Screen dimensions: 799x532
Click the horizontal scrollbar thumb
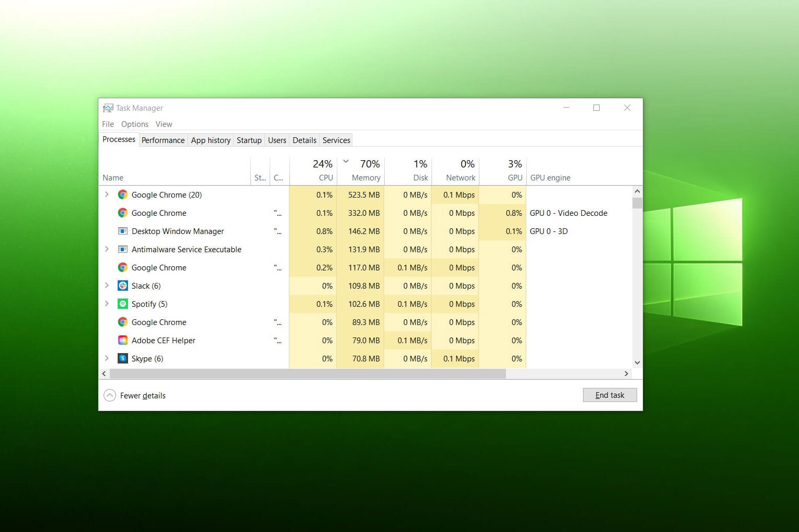pos(308,373)
